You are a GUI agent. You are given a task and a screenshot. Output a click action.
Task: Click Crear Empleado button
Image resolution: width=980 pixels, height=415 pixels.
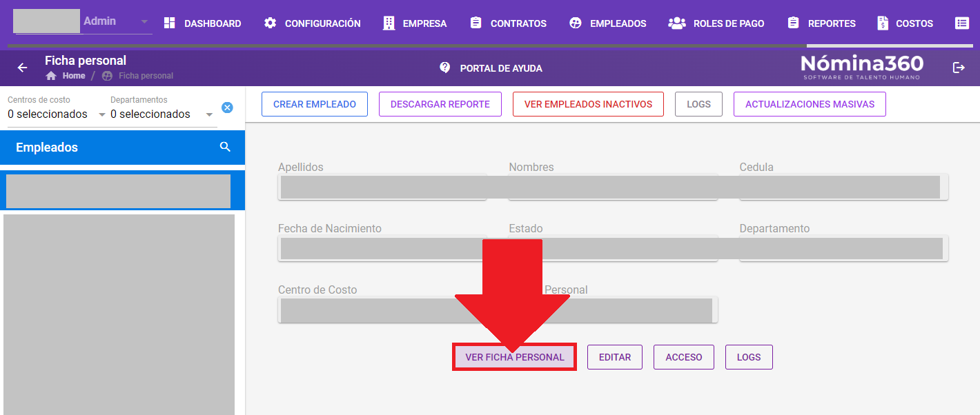point(315,104)
